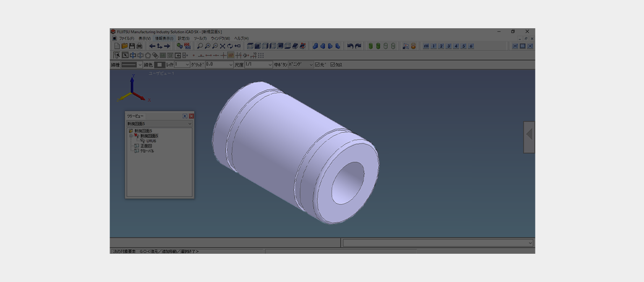The width and height of the screenshot is (644, 282).
Task: Toggle the highlighted AP snap button
Action: [230, 55]
